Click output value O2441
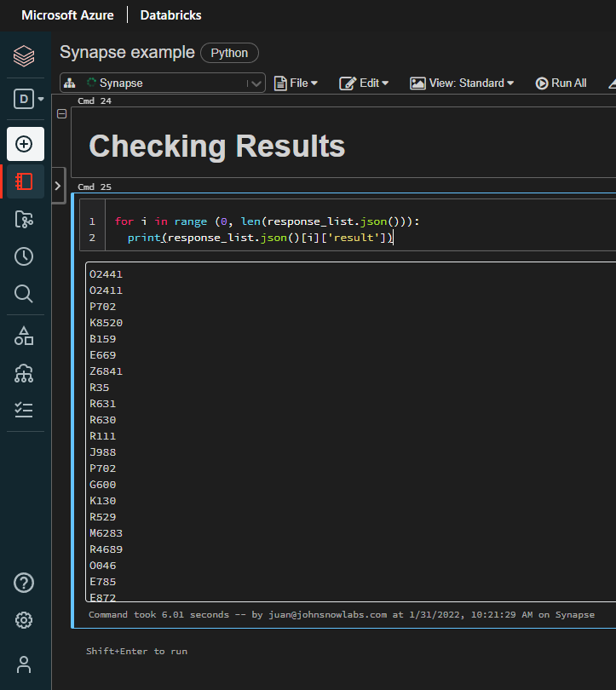Viewport: 616px width, 690px height. coord(106,274)
